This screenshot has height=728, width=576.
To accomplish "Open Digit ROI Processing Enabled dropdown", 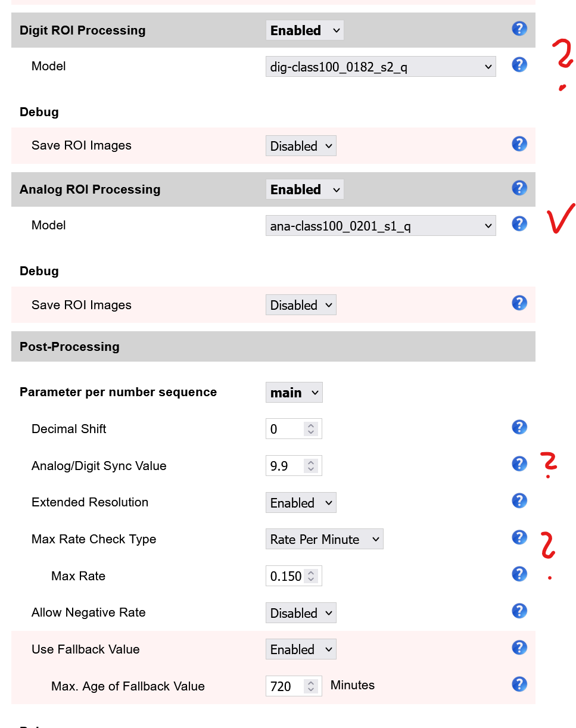I will (304, 30).
